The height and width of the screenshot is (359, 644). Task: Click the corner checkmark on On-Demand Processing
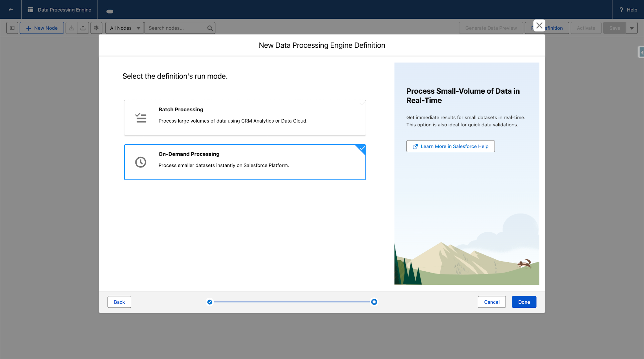tap(362, 148)
